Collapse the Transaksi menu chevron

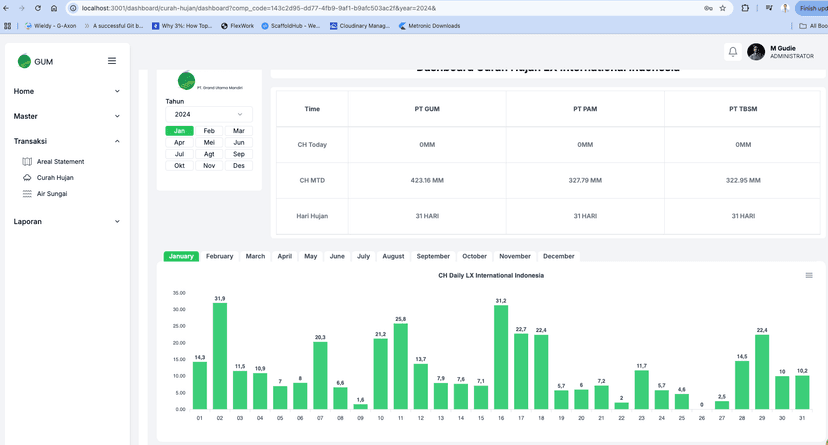click(117, 141)
